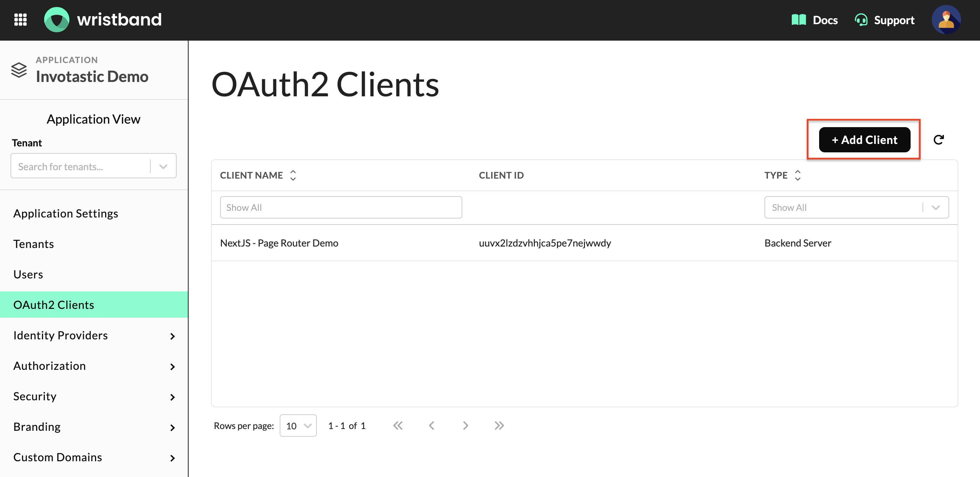Open Application Settings in sidebar

pos(94,214)
